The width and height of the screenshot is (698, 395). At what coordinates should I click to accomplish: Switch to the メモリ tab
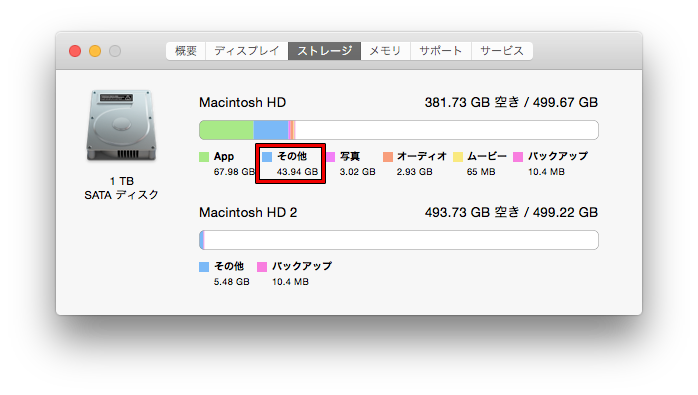386,51
